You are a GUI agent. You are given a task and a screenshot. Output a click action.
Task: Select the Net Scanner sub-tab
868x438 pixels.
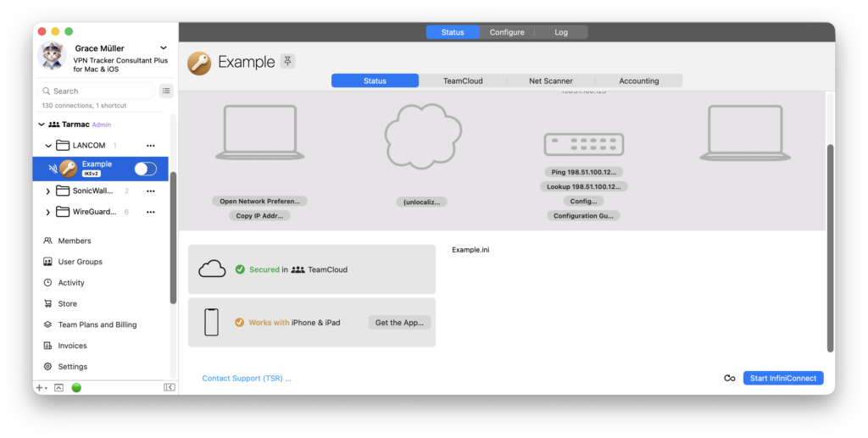click(551, 80)
